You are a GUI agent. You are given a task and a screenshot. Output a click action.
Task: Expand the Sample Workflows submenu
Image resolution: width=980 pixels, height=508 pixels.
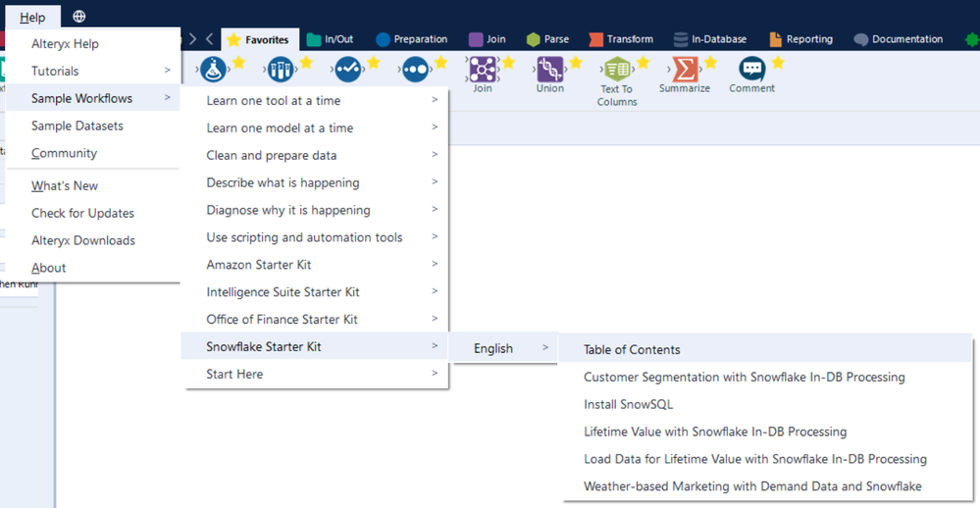(x=92, y=98)
